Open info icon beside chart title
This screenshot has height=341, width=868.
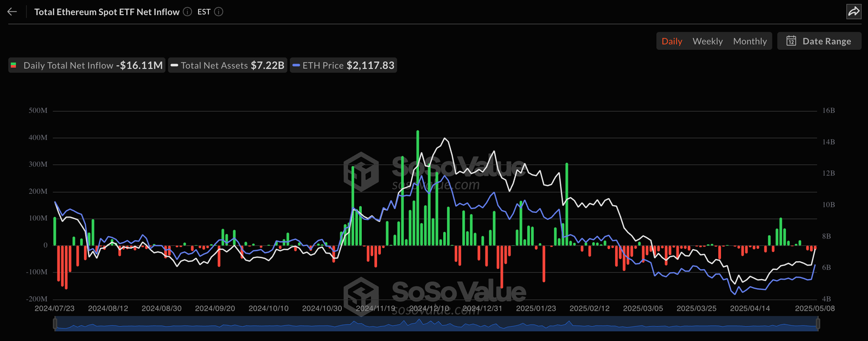pyautogui.click(x=187, y=11)
